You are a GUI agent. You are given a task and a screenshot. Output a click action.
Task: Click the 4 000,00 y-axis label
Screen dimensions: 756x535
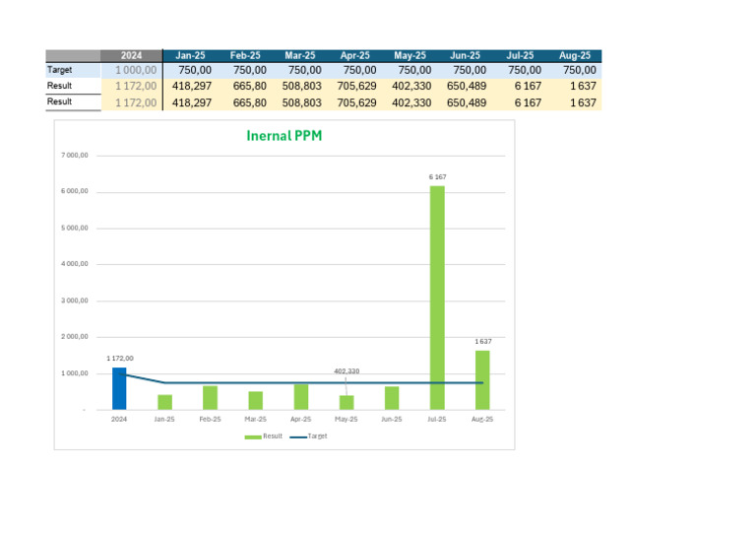pyautogui.click(x=74, y=264)
